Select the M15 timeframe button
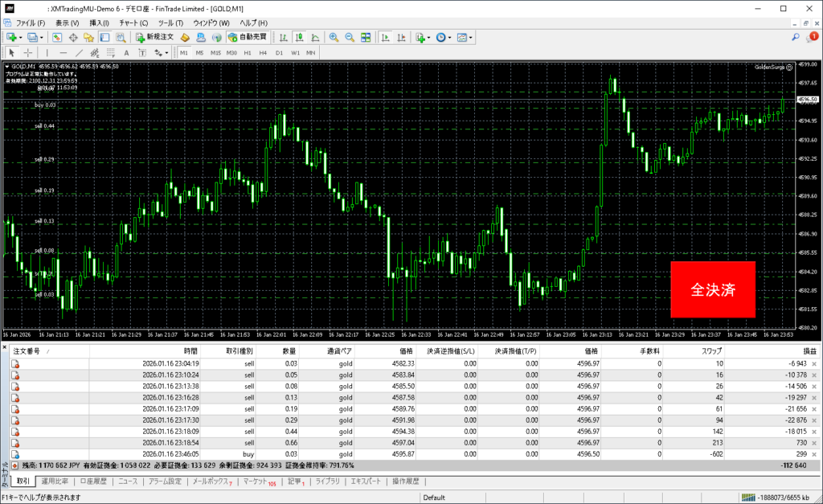 pos(215,52)
